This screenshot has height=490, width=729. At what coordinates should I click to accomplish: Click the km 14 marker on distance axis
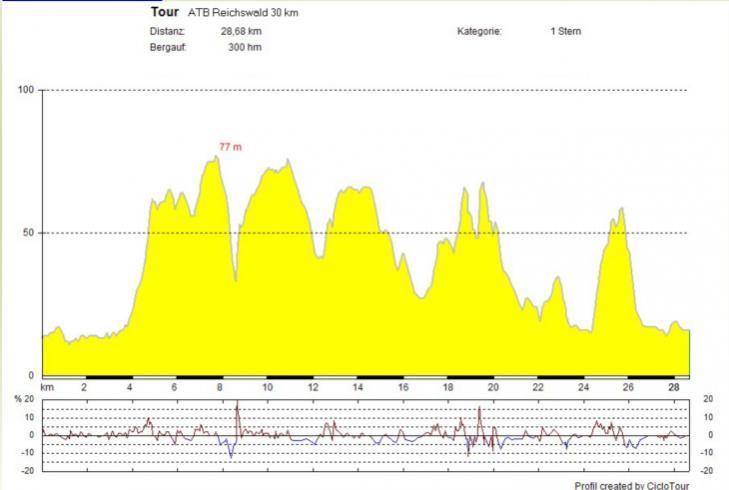pos(356,386)
